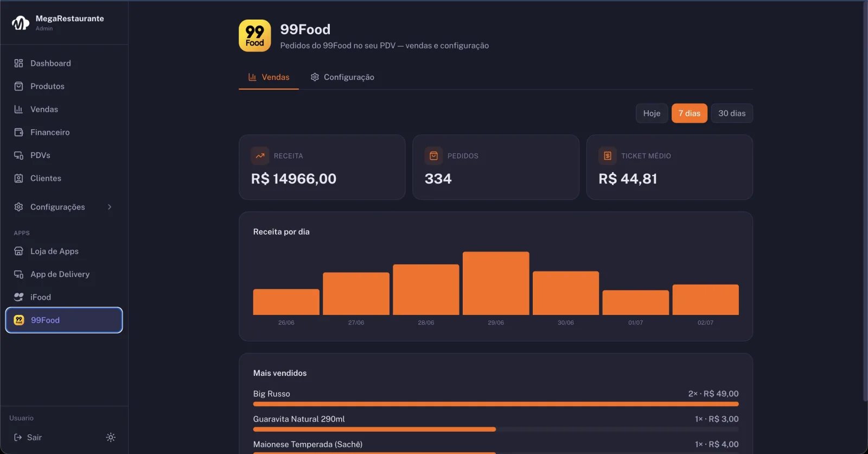This screenshot has width=868, height=454.
Task: Click the gear icon on Configuração tab
Action: [315, 77]
